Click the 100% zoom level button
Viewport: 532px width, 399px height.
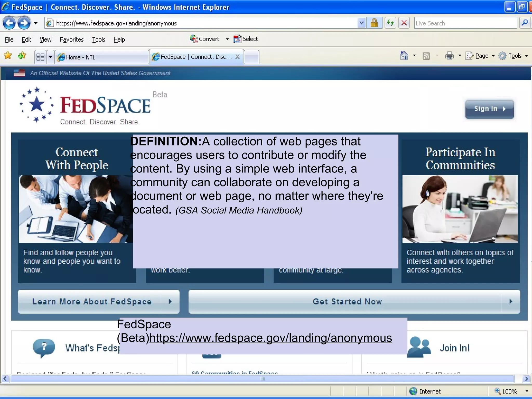tap(506, 391)
